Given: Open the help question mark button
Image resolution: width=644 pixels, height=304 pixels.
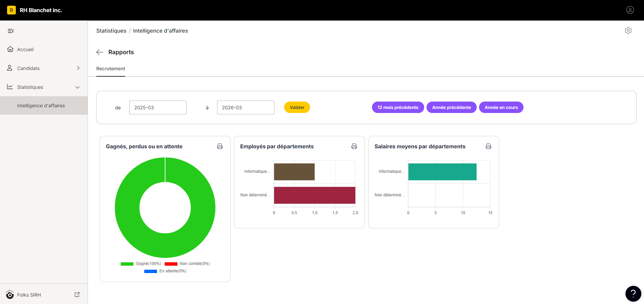Looking at the screenshot, I should (x=633, y=294).
